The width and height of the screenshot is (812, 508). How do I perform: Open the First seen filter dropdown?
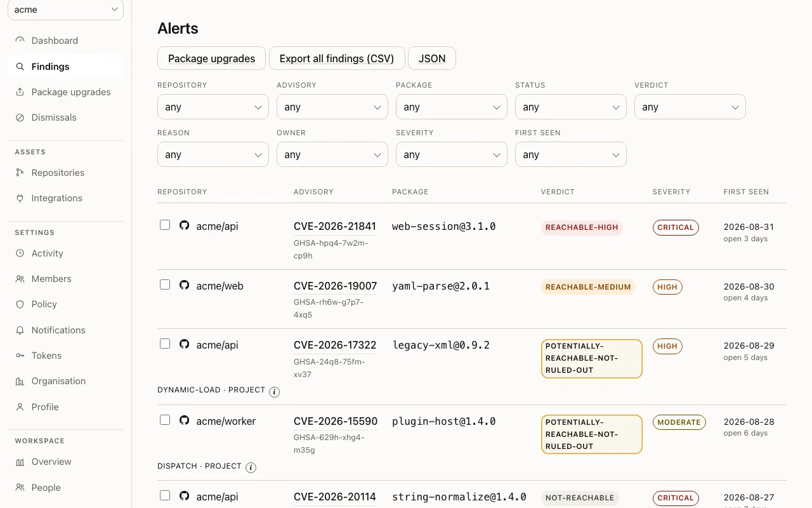[x=571, y=154]
